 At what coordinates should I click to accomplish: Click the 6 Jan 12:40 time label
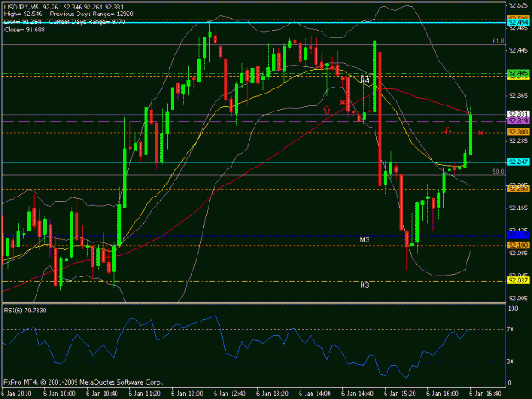point(229,394)
